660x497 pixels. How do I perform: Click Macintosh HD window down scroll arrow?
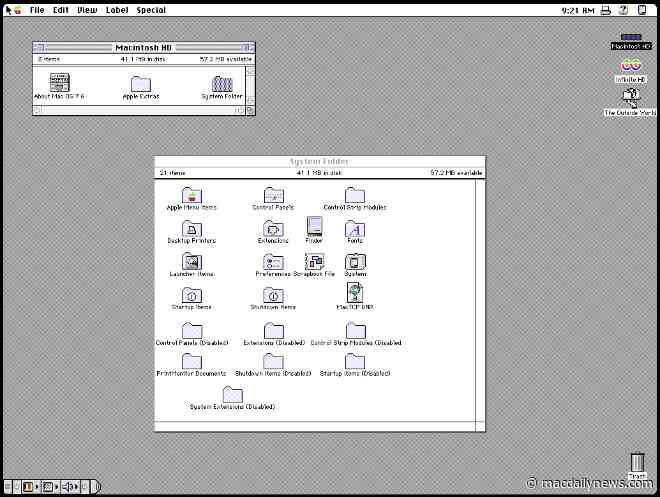click(x=250, y=101)
